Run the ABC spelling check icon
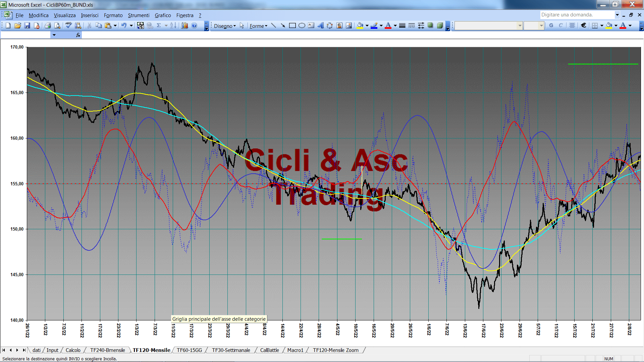644x362 pixels. point(68,25)
